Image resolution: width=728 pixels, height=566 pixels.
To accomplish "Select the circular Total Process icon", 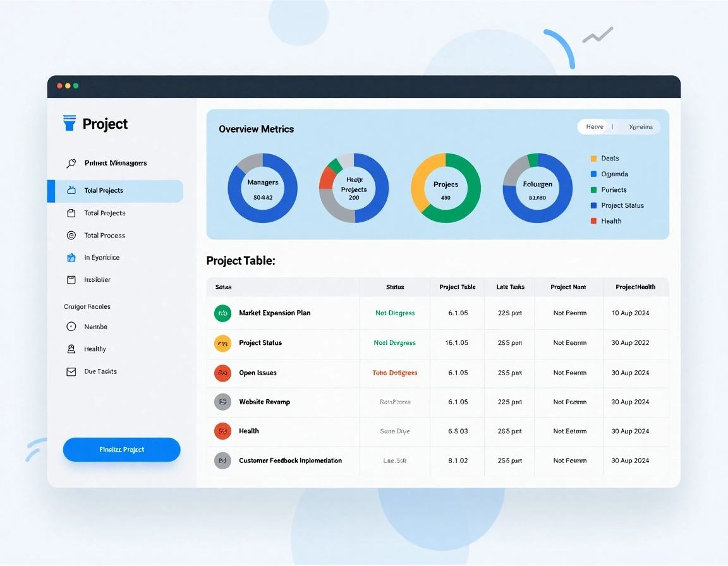I will tap(71, 236).
